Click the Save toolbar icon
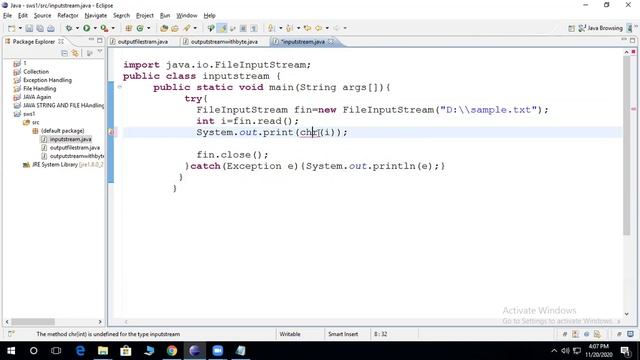The height and width of the screenshot is (360, 640). tap(29, 28)
